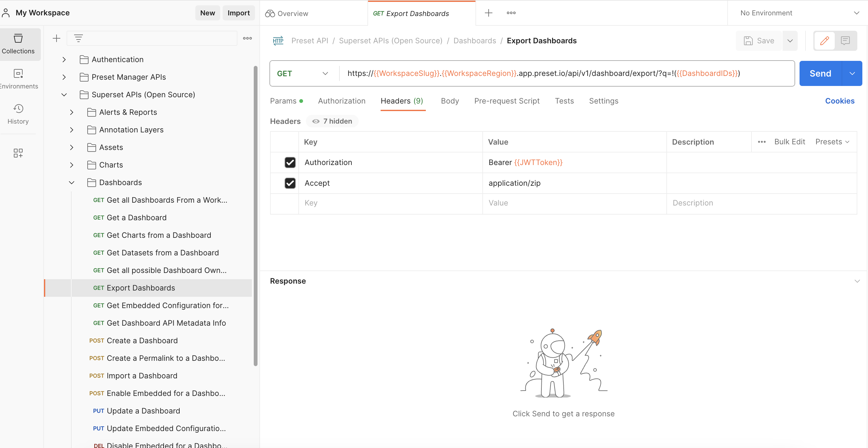Open the History panel
The height and width of the screenshot is (448, 868).
click(18, 114)
